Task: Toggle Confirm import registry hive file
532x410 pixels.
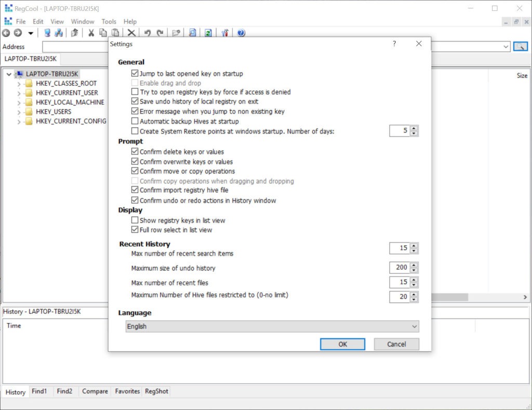Action: coord(135,190)
